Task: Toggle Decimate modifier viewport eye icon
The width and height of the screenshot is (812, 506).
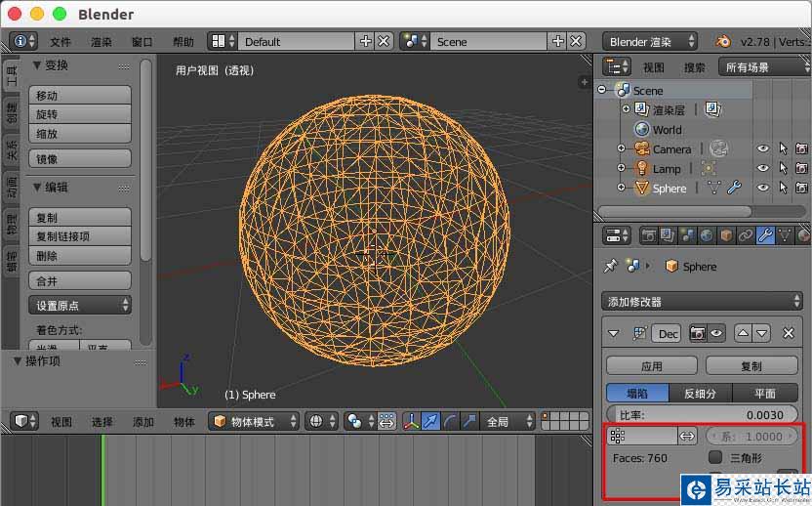Action: pyautogui.click(x=716, y=333)
